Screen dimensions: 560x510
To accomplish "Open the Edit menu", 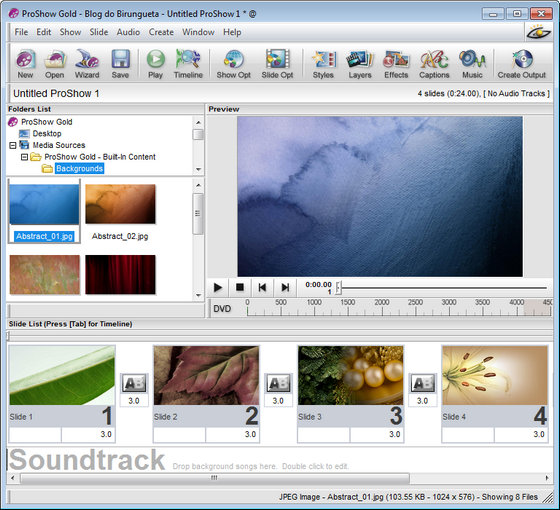I will coord(44,32).
